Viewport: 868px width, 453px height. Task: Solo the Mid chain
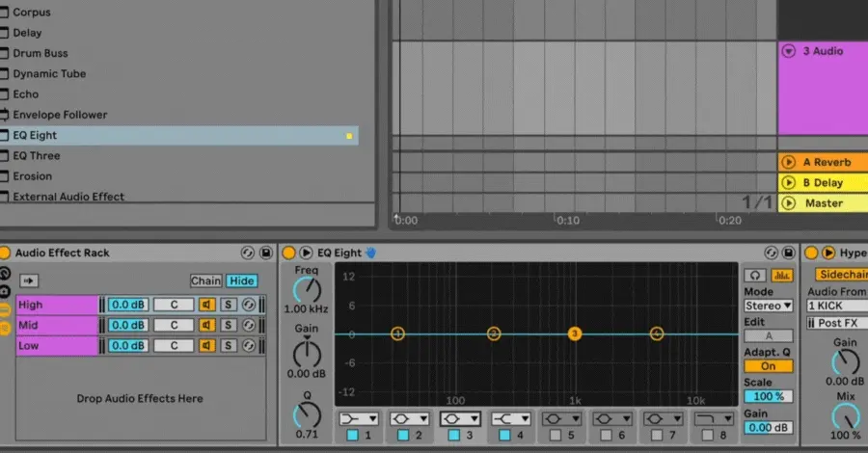(228, 325)
